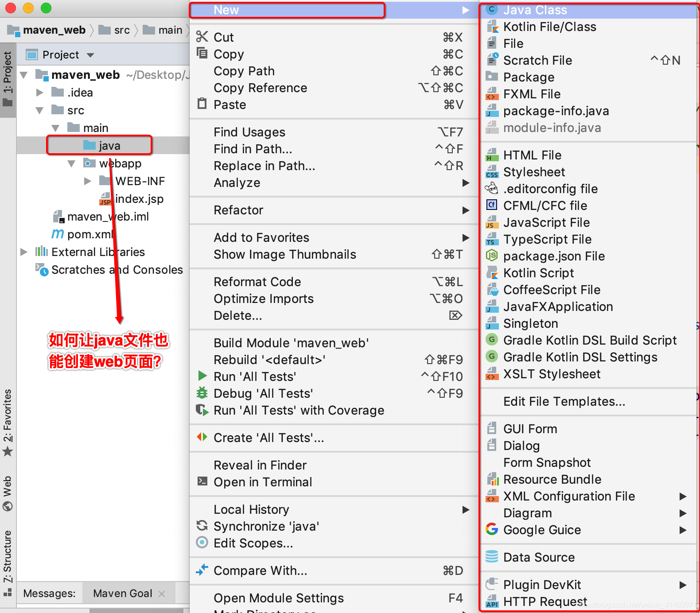This screenshot has width=700, height=613.
Task: Click the Scratch File icon
Action: (492, 59)
